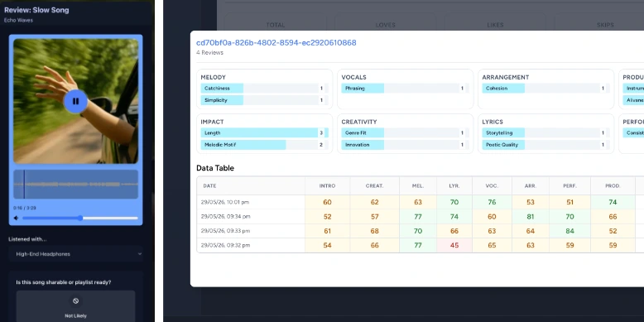The height and width of the screenshot is (322, 644).
Task: Sort by the VOC. column header
Action: tap(492, 186)
